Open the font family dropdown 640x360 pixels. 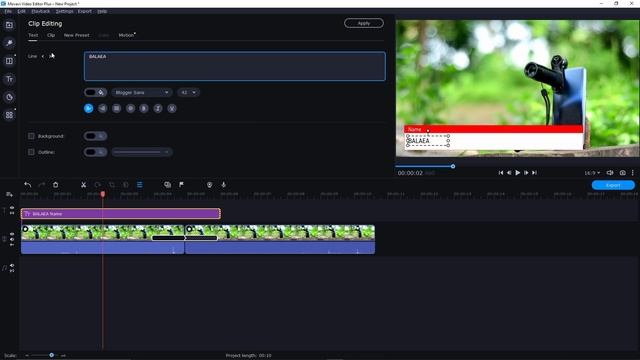pyautogui.click(x=141, y=93)
